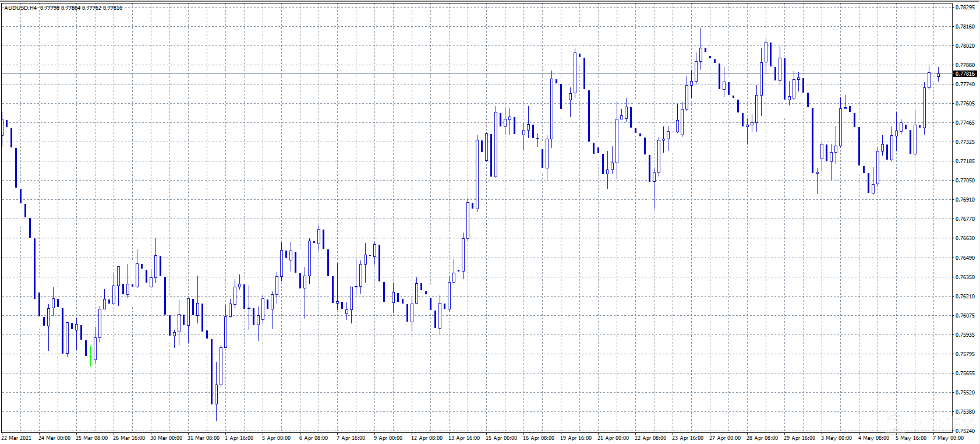Click the AUDUSD,H4 chart title text
The width and height of the screenshot is (980, 444).
(x=20, y=8)
